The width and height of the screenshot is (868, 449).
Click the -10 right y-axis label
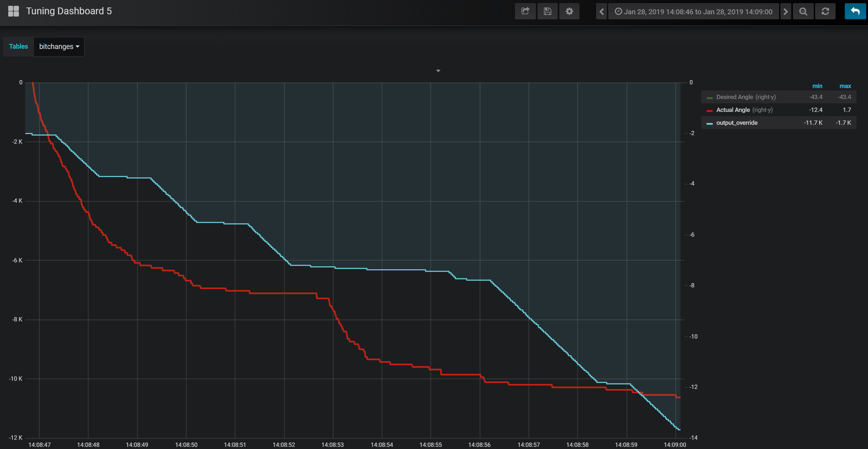click(x=693, y=336)
